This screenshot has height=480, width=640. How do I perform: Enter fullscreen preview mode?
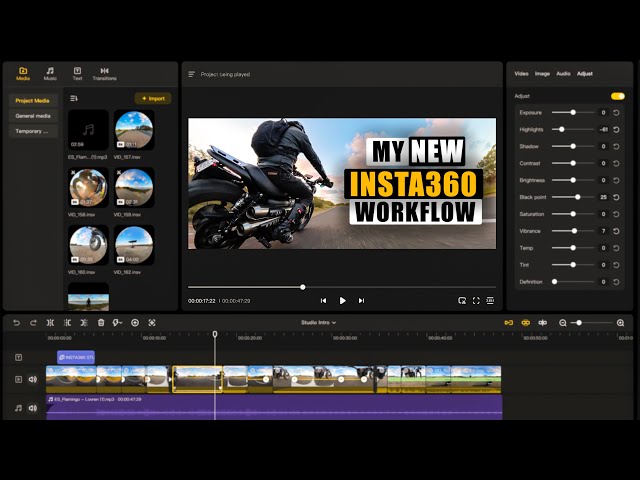click(476, 301)
